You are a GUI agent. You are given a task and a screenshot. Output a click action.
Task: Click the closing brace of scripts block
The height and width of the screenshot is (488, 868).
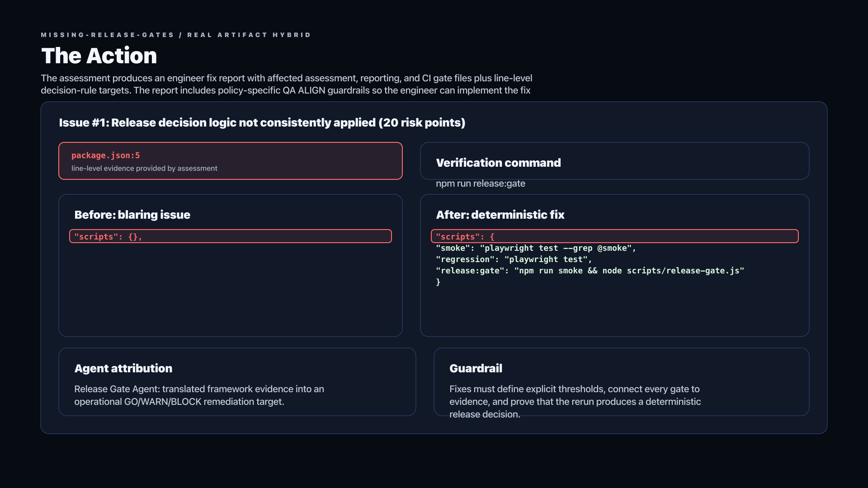click(x=438, y=282)
